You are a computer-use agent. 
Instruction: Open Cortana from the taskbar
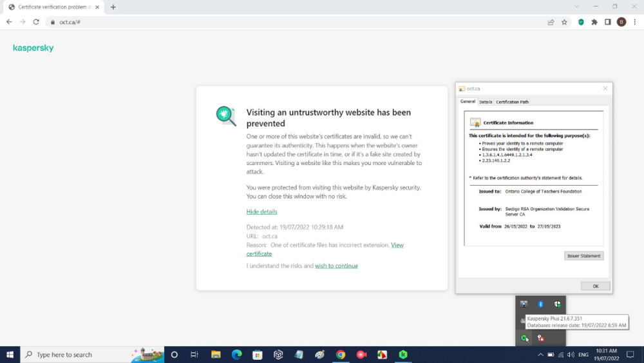(x=174, y=355)
